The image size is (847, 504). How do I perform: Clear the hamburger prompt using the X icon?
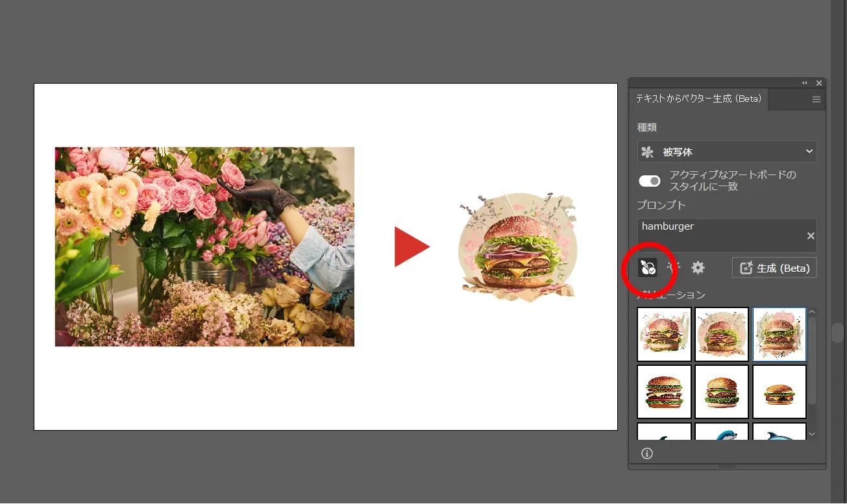(x=811, y=235)
